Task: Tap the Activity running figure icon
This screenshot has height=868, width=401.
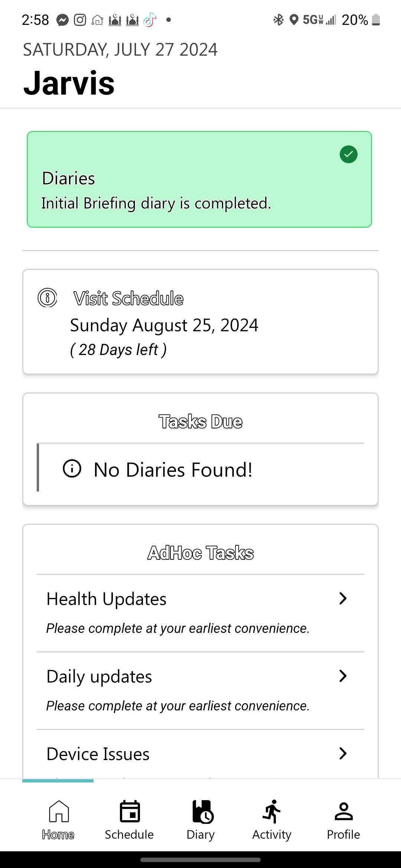Action: pyautogui.click(x=272, y=812)
